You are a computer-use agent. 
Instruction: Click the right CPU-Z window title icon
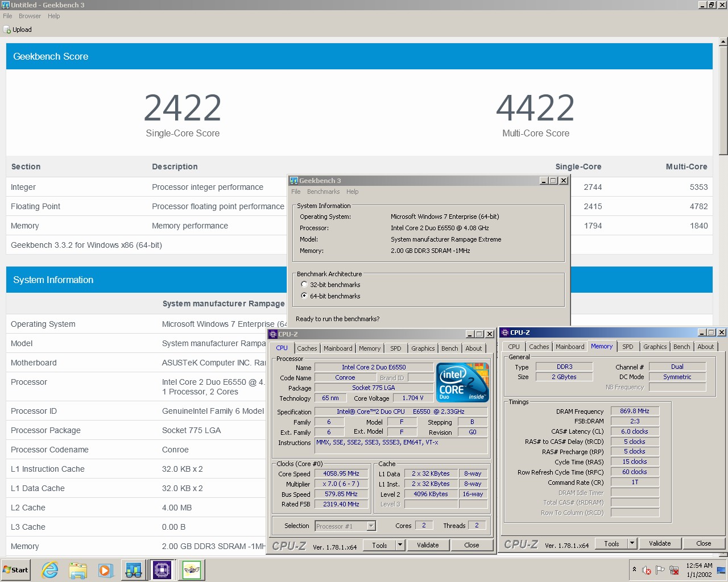505,332
